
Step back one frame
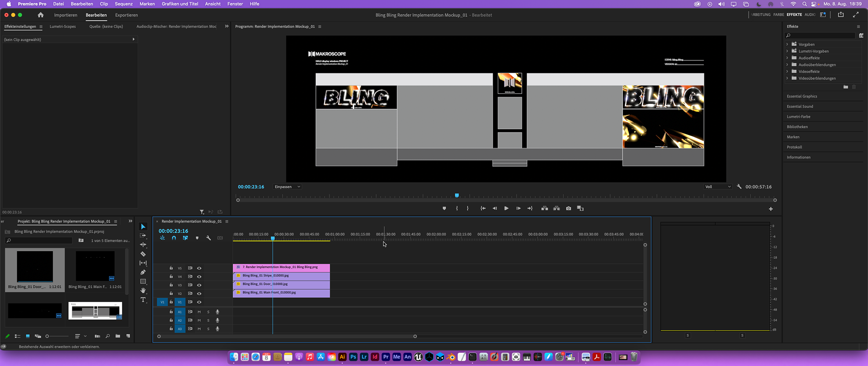[495, 208]
